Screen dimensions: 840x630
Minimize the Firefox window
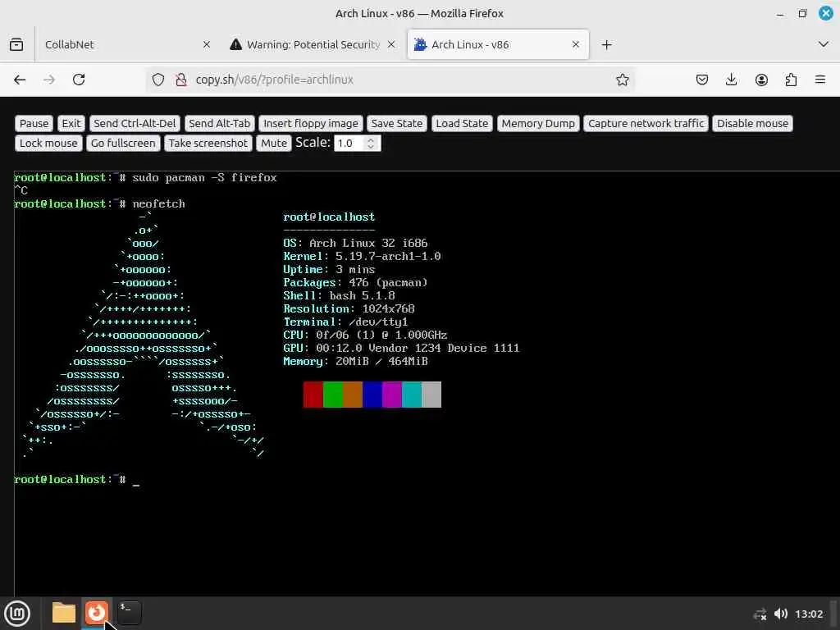click(x=780, y=14)
